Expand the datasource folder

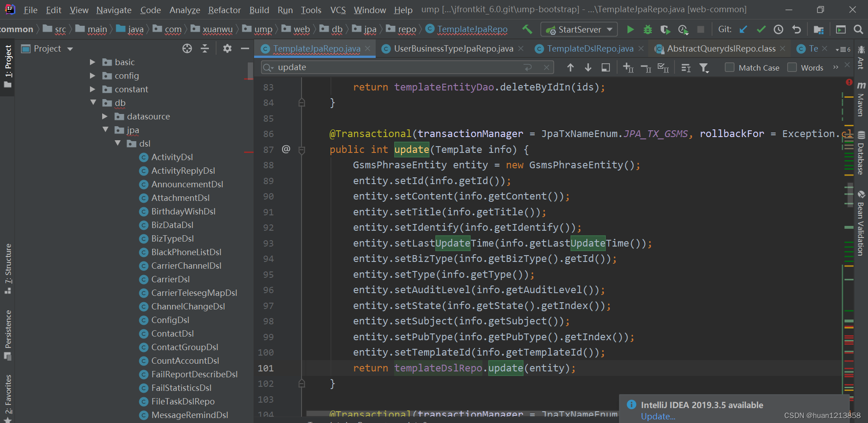click(105, 116)
